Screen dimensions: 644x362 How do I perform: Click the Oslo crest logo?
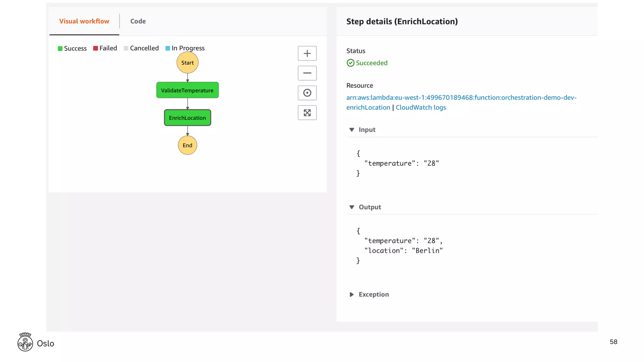(25, 342)
